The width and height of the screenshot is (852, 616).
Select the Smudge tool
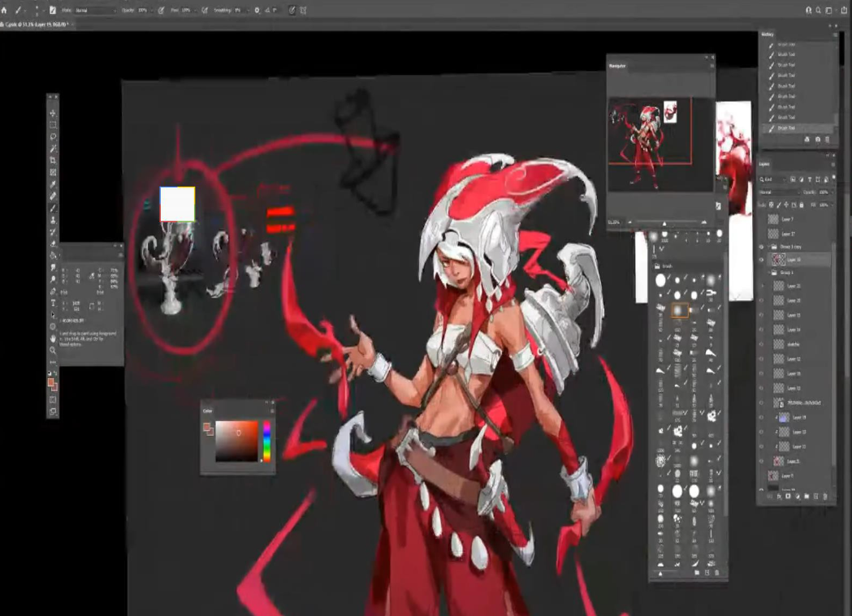[53, 268]
